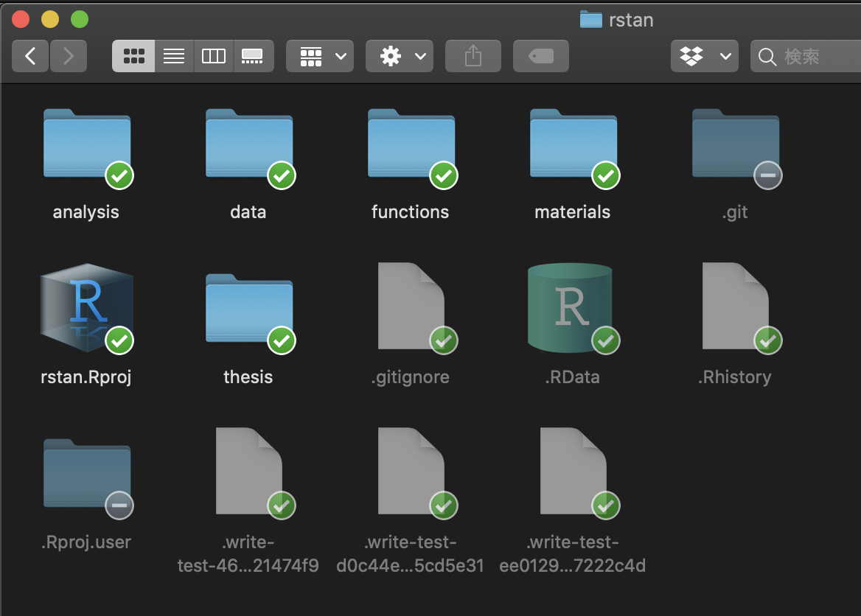Viewport: 861px width, 616px height.
Task: Click the gray sync badge on the .git folder
Action: [x=767, y=175]
